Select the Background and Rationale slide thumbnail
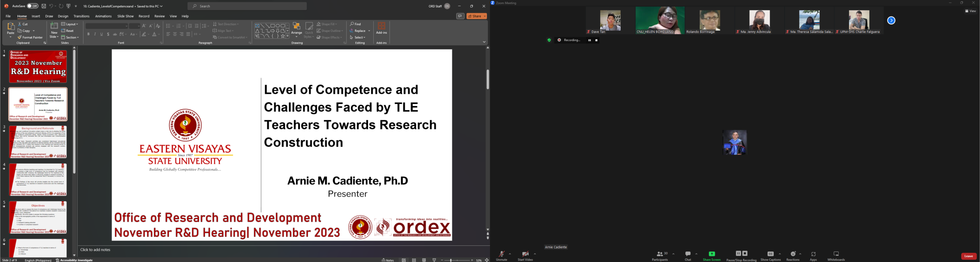The height and width of the screenshot is (262, 980). click(38, 142)
